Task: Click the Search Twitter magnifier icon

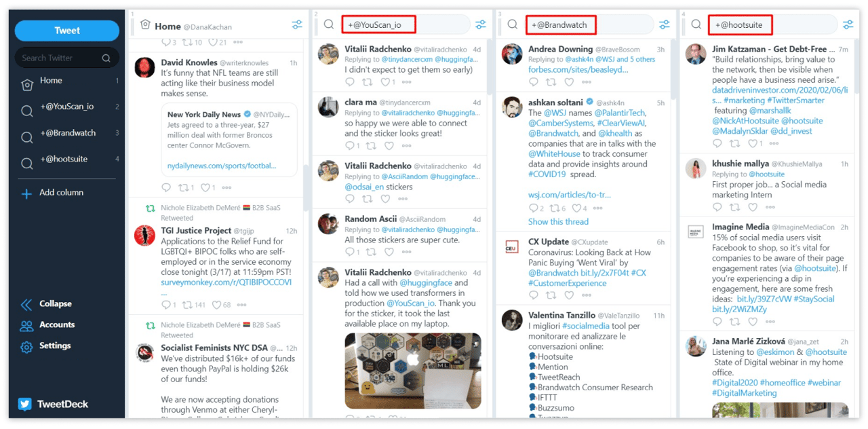Action: 106,57
